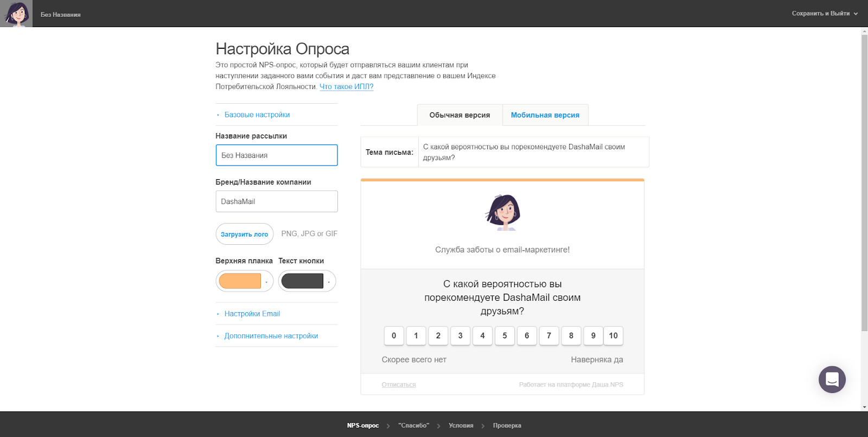Click the PNG, JPG or GIF hint
Viewport: 868px width, 437px height.
click(x=309, y=233)
